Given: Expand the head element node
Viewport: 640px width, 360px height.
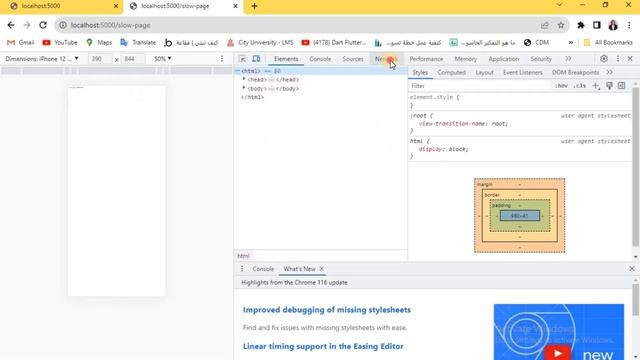Looking at the screenshot, I should 244,79.
